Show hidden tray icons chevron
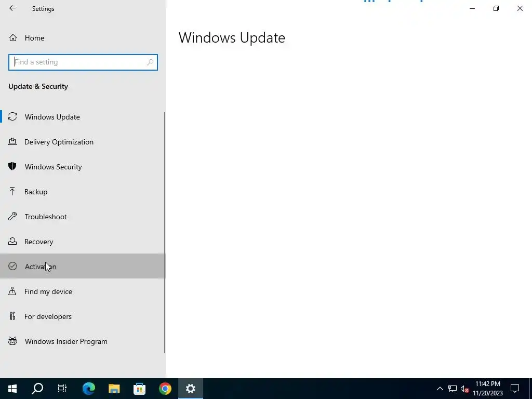This screenshot has height=399, width=532. 440,389
